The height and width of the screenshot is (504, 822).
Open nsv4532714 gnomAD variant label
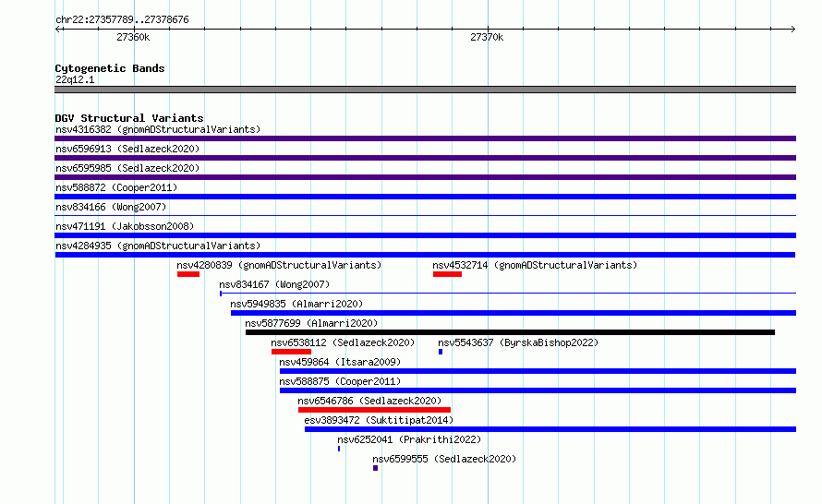(x=535, y=265)
